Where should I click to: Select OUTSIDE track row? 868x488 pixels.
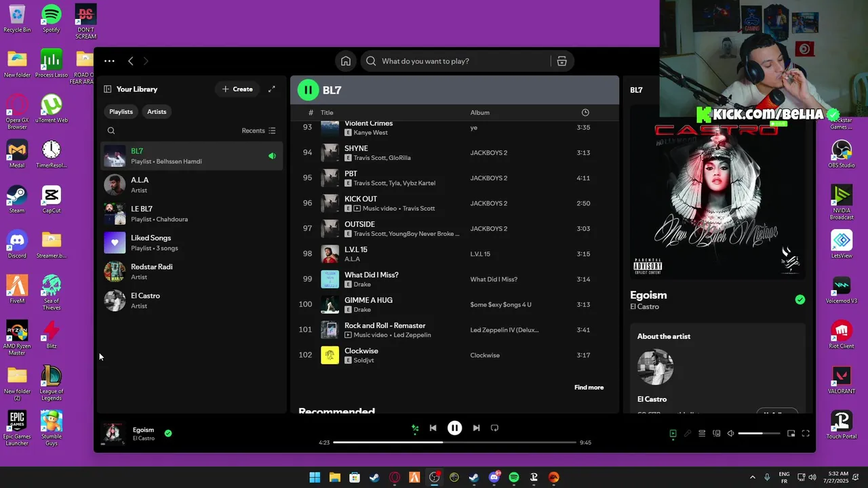(x=454, y=228)
